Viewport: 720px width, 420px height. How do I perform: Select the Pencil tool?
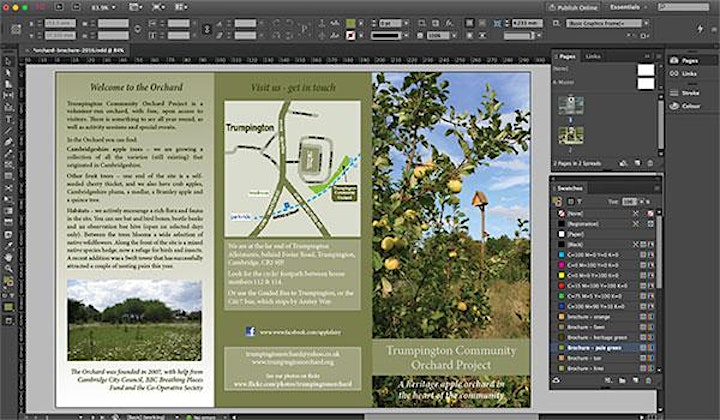(8, 154)
